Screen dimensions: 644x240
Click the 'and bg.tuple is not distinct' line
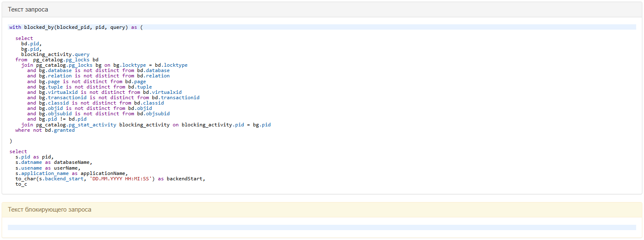click(x=89, y=87)
